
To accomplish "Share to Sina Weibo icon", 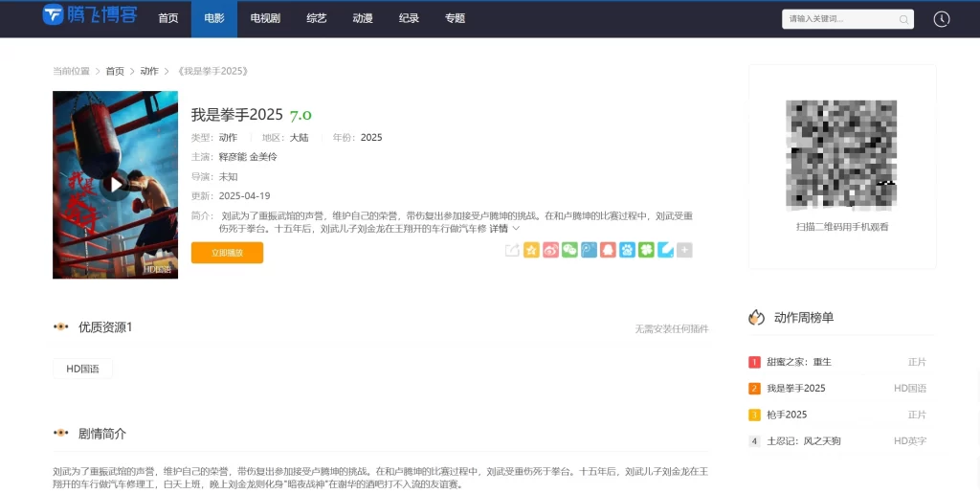I will pyautogui.click(x=550, y=250).
